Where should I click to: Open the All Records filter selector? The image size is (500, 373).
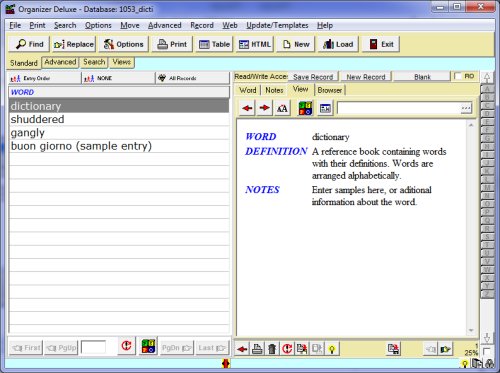point(193,78)
